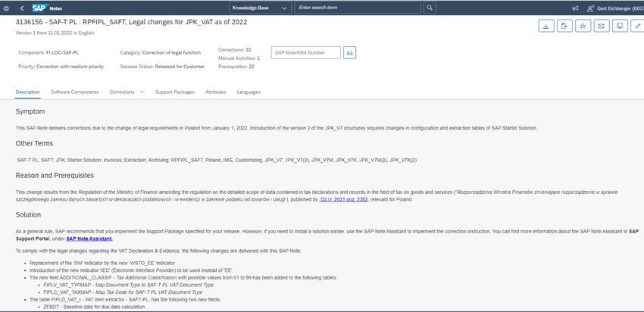Screen dimensions: 644x312
Task: Follow the SAP Note Assistant link
Action: (89, 239)
